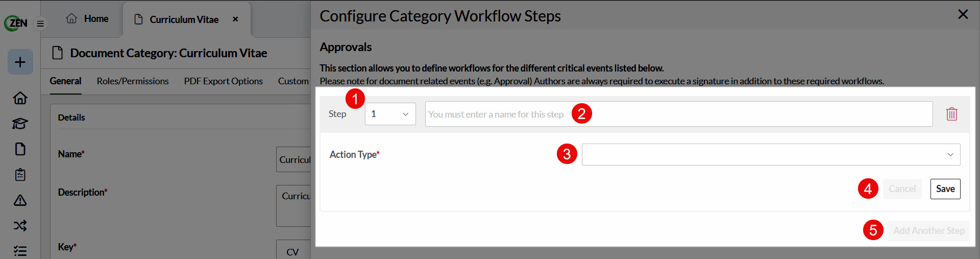Screen dimensions: 980x259
Task: Open the Step number dropdown
Action: [390, 114]
